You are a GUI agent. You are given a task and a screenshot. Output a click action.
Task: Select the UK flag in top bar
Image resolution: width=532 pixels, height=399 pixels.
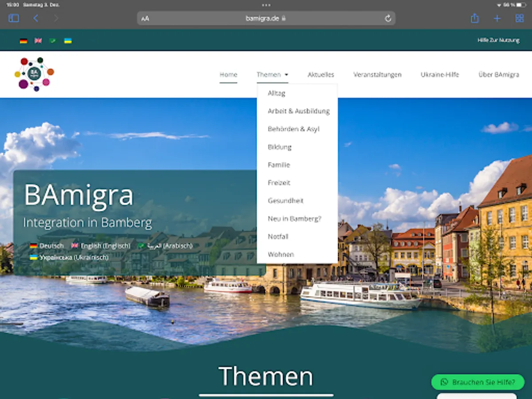38,41
